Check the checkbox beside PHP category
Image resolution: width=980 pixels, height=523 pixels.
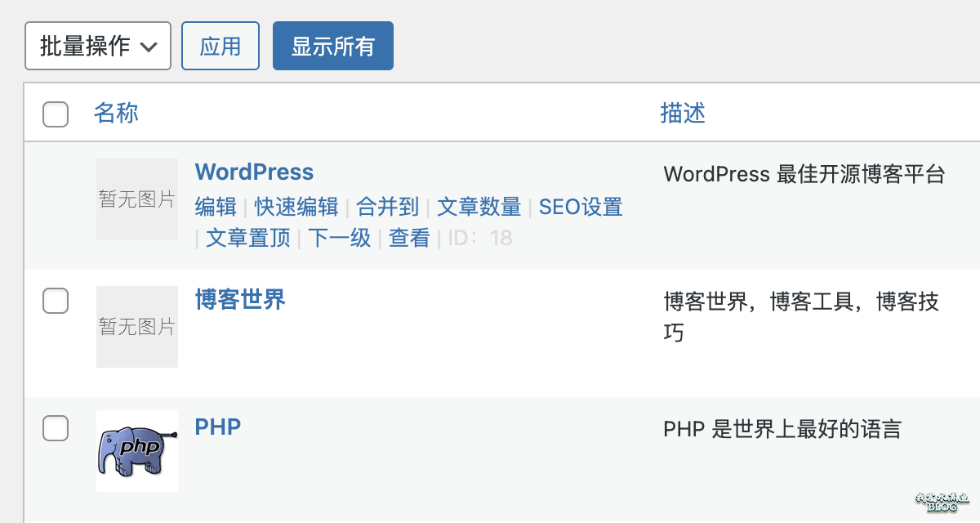(x=56, y=427)
